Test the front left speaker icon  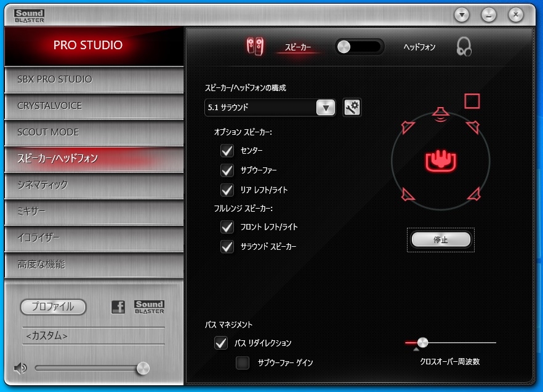point(408,127)
